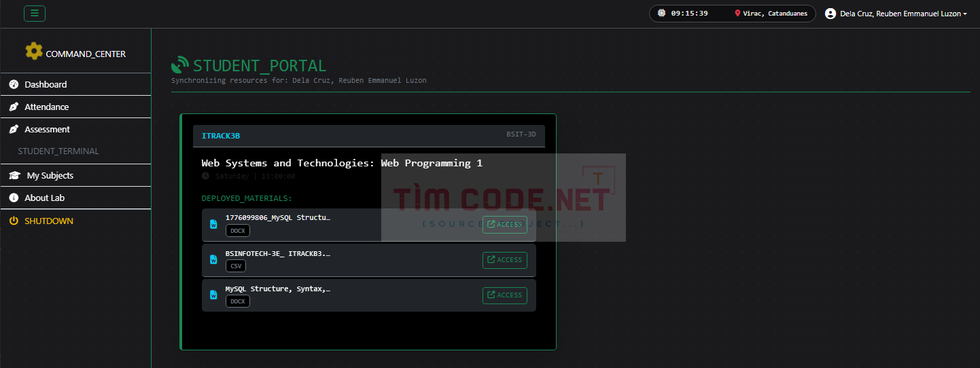Click the 1776099806_MySQL Structu file name

(278, 217)
